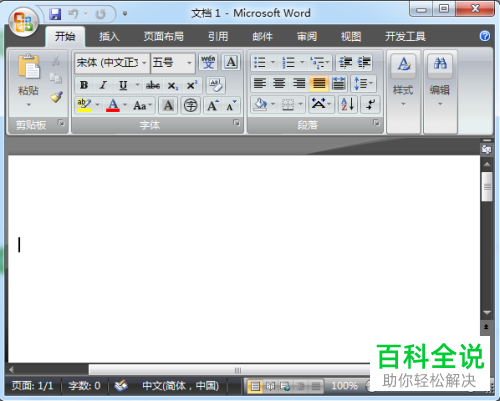
Task: Copy selection with the copy icon
Action: [56, 78]
